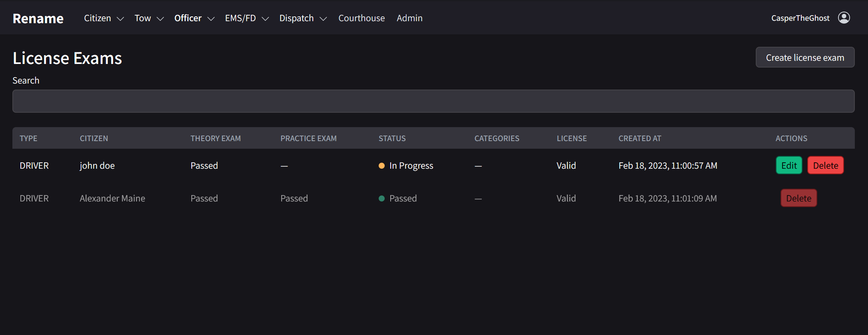Expand the Tow menu chevron
The image size is (868, 335).
tap(160, 19)
